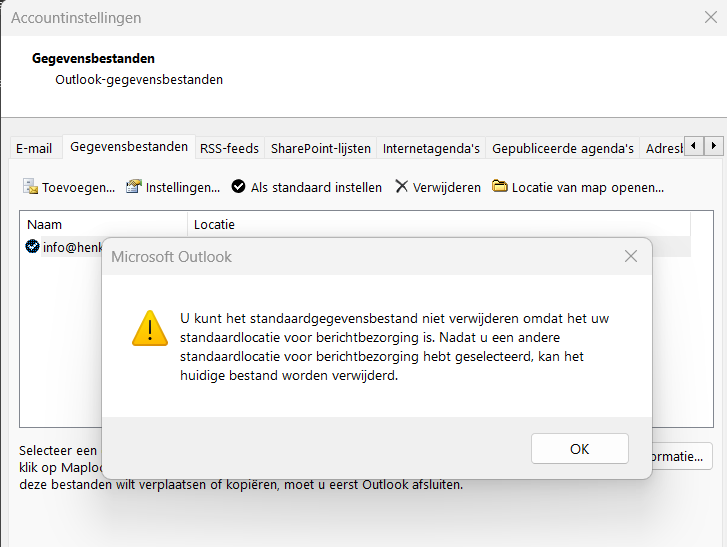Open the Gepubliceerde agenda's tab
The height and width of the screenshot is (547, 727).
pyautogui.click(x=563, y=148)
